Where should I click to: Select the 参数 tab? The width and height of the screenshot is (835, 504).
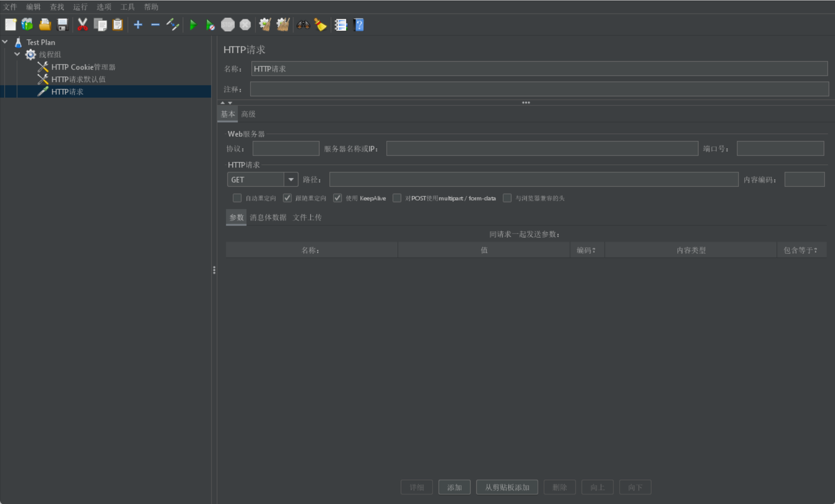237,217
